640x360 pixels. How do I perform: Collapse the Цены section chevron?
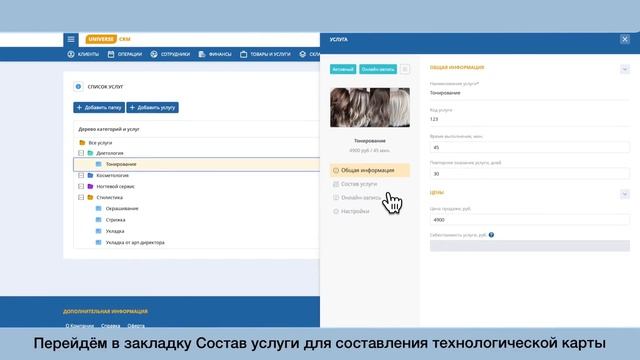tap(624, 194)
